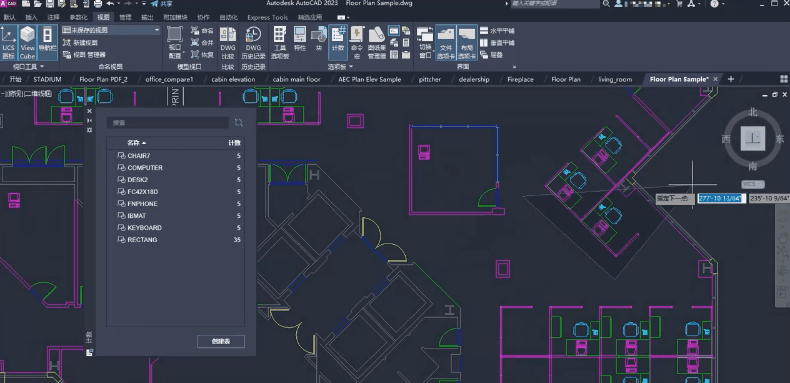Screen dimensions: 790x383
Task: Select the RECTANG row in count list
Action: 175,240
